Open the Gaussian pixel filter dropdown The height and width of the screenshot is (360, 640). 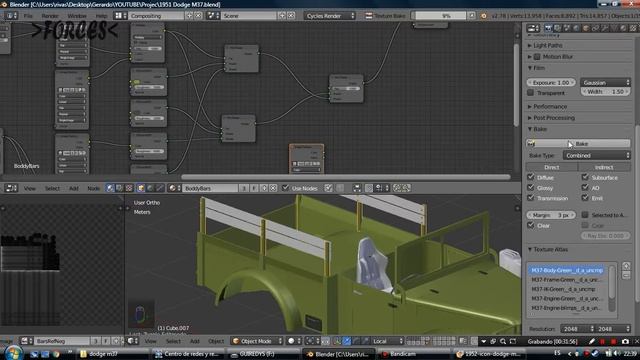pos(605,82)
